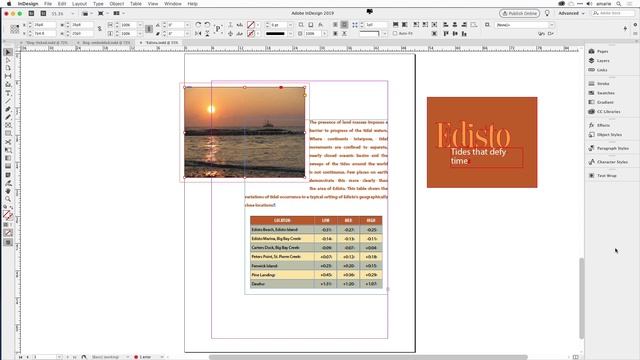Click the vertical scrollbar of document window
Image resolution: width=640 pixels, height=360 pixels.
582,298
